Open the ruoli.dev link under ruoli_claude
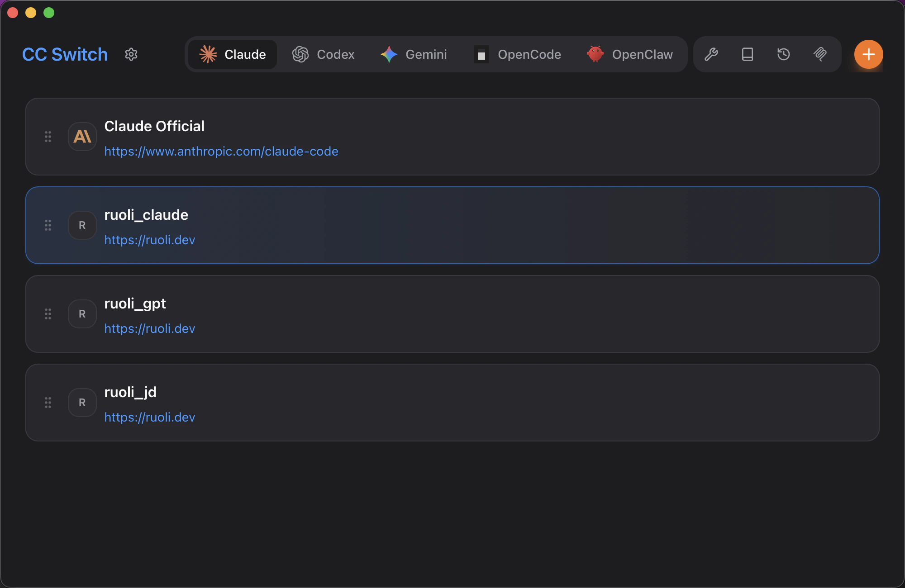The width and height of the screenshot is (905, 588). tap(150, 240)
